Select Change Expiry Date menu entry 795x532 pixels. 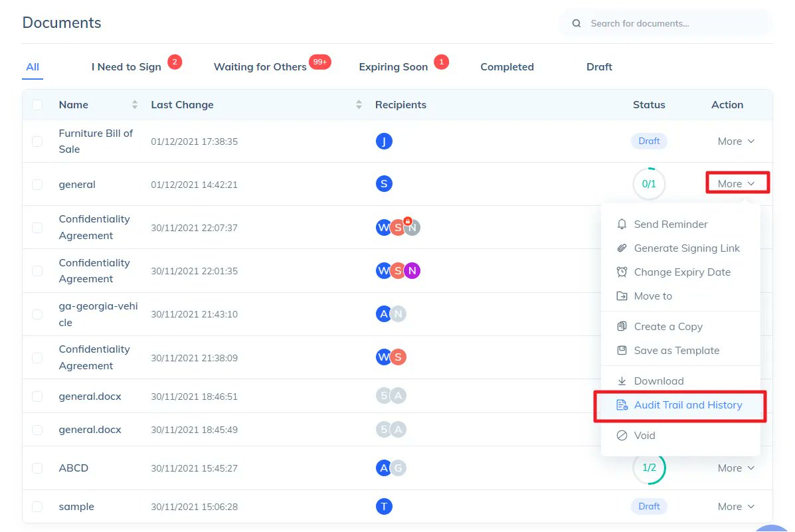click(x=680, y=272)
